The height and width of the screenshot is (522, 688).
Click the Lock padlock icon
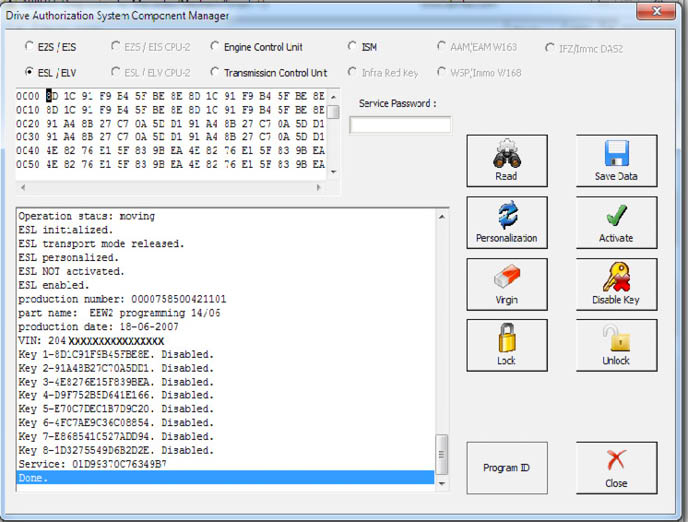coord(506,338)
